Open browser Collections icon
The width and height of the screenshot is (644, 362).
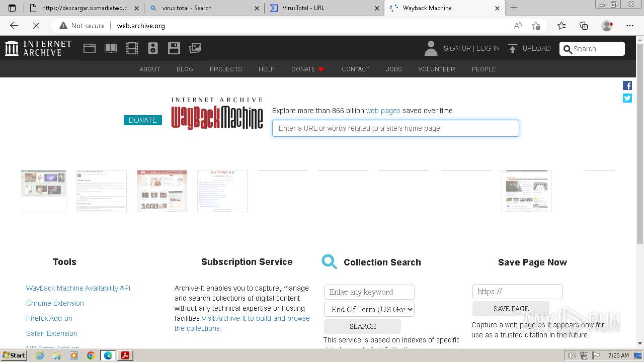pyautogui.click(x=584, y=26)
